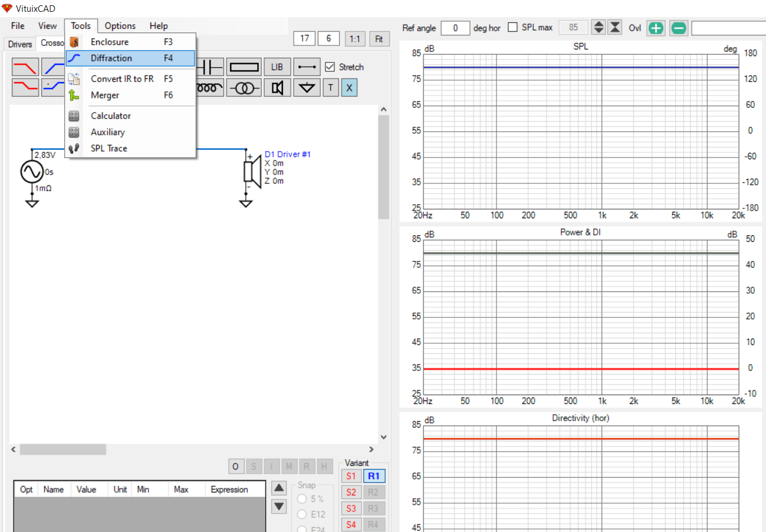Open the View menu
766x532 pixels.
pos(47,25)
